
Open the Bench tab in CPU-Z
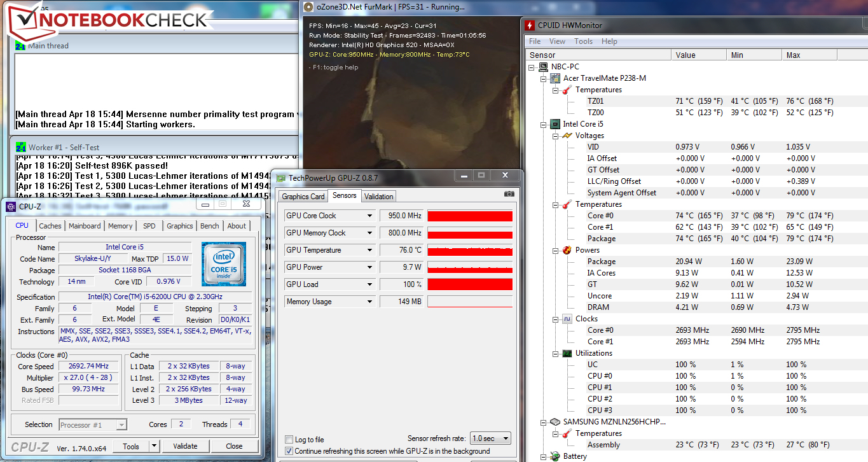pyautogui.click(x=210, y=226)
